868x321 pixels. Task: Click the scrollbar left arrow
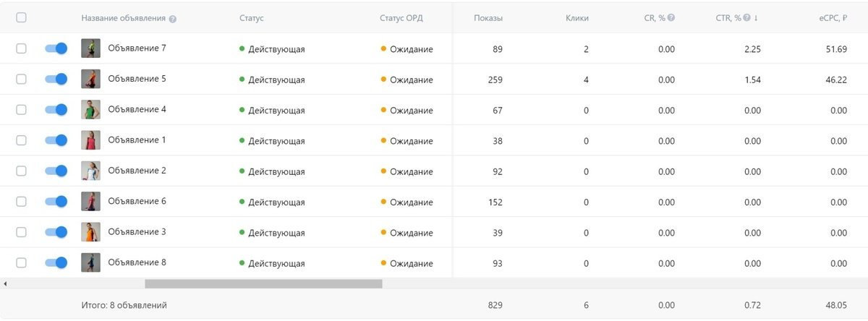(5, 284)
